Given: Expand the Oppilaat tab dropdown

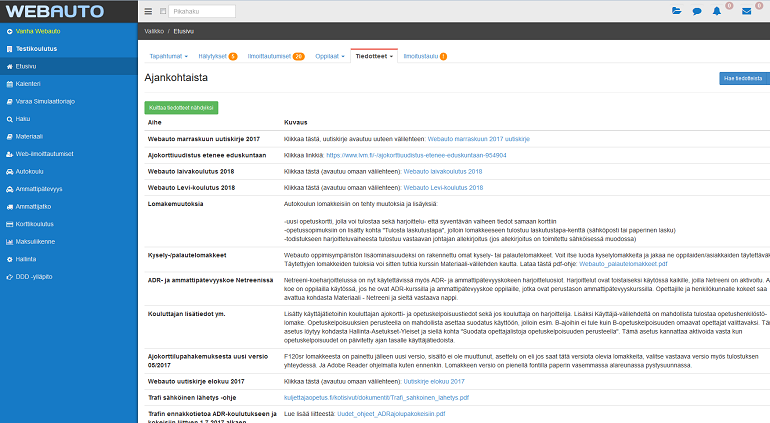Looking at the screenshot, I should coord(328,56).
